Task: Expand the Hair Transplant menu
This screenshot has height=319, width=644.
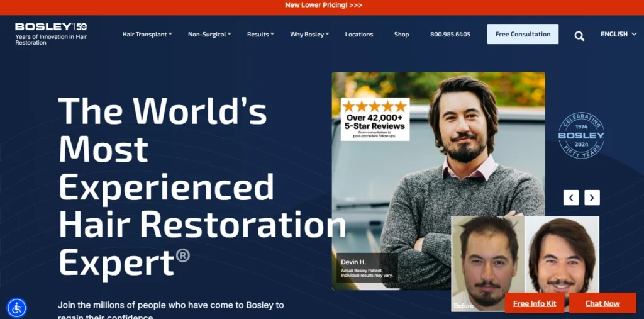Action: click(147, 35)
